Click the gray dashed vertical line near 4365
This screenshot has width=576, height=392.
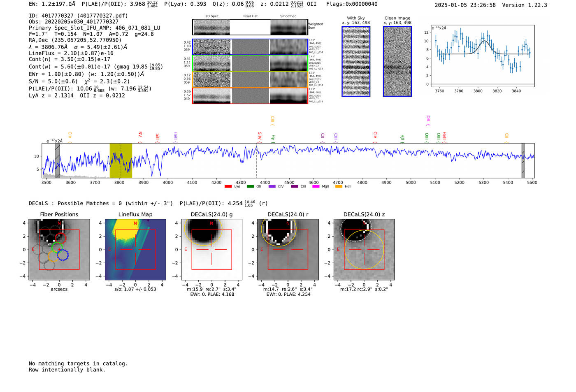[257, 160]
